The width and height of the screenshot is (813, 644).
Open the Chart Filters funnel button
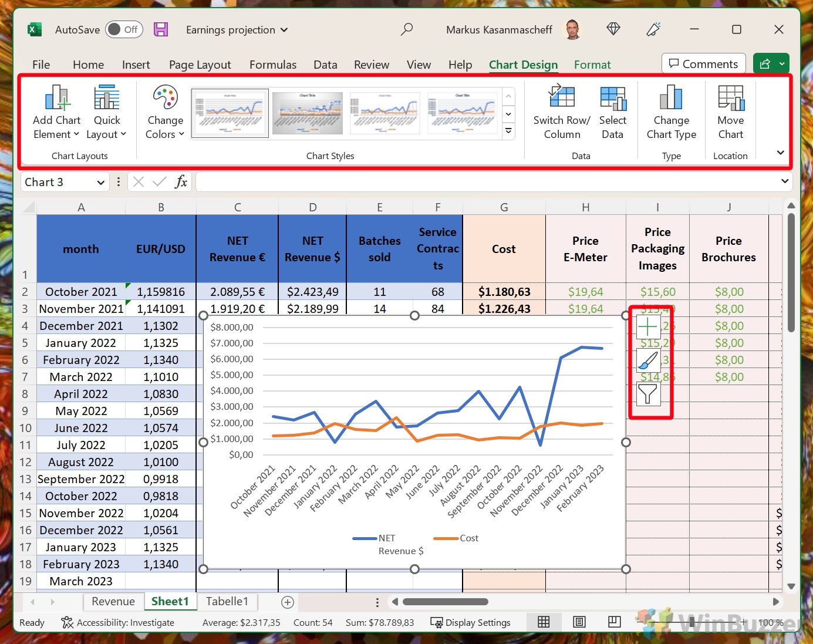648,394
